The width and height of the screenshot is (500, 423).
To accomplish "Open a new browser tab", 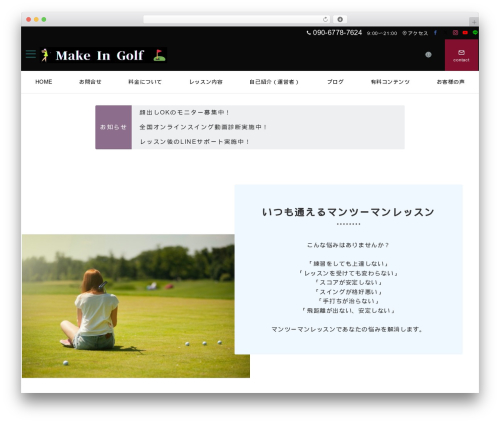I will [474, 22].
